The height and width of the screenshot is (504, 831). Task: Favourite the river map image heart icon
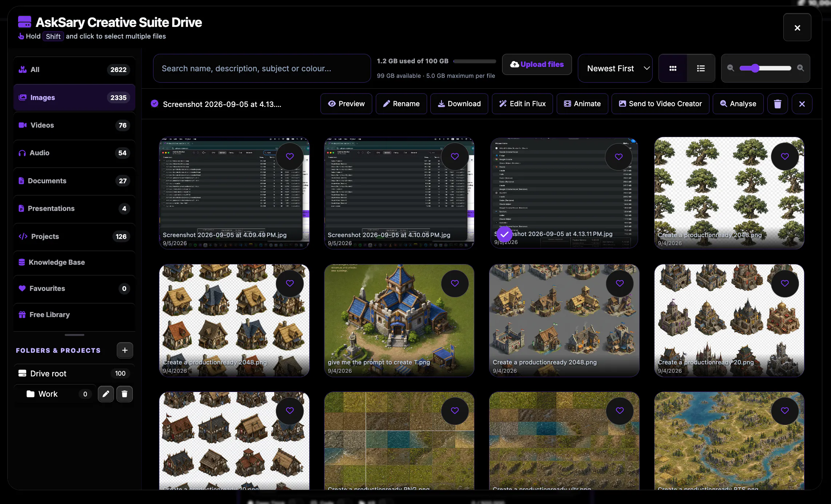click(x=785, y=411)
